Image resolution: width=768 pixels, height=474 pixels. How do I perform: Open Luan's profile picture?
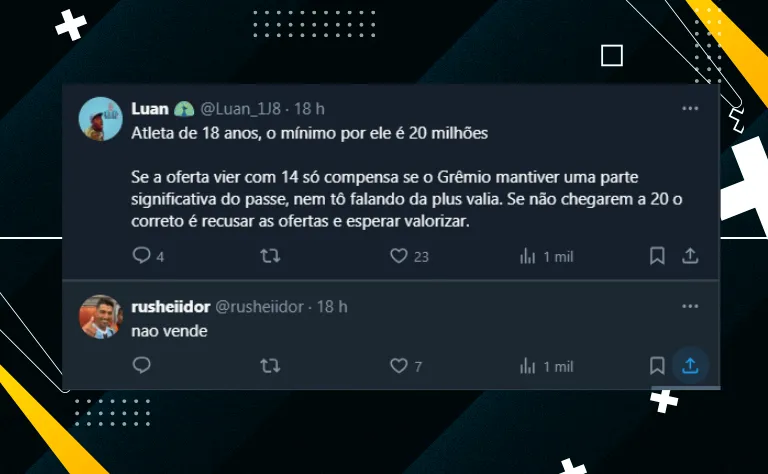[x=100, y=119]
